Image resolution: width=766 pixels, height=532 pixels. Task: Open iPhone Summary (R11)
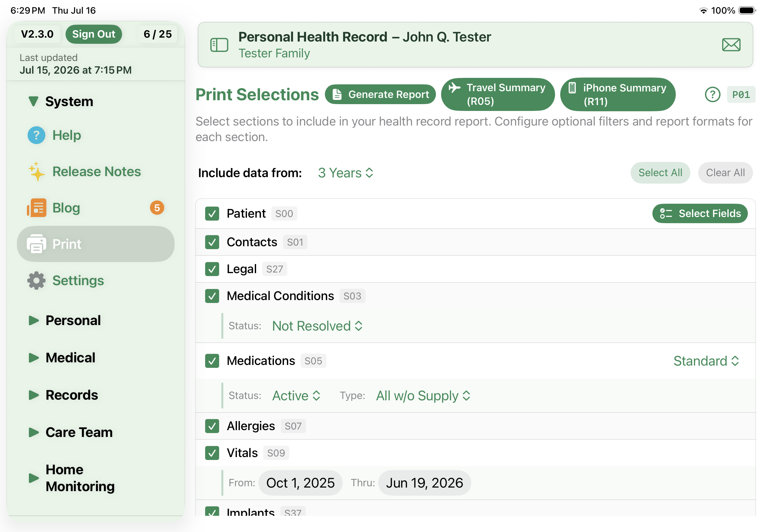tap(618, 94)
